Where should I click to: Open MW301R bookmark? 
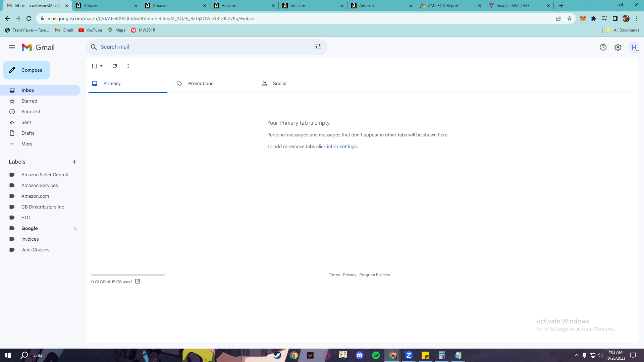pos(143,30)
